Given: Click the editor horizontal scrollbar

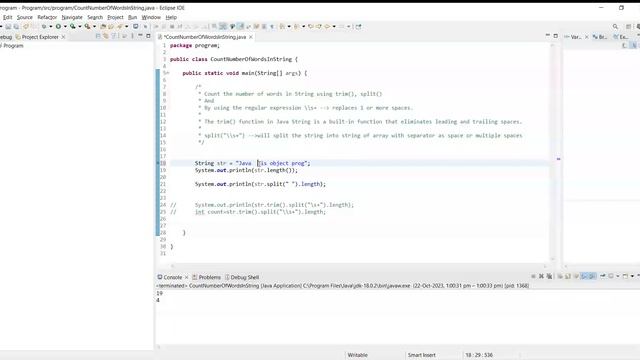Looking at the screenshot, I should point(358,266).
